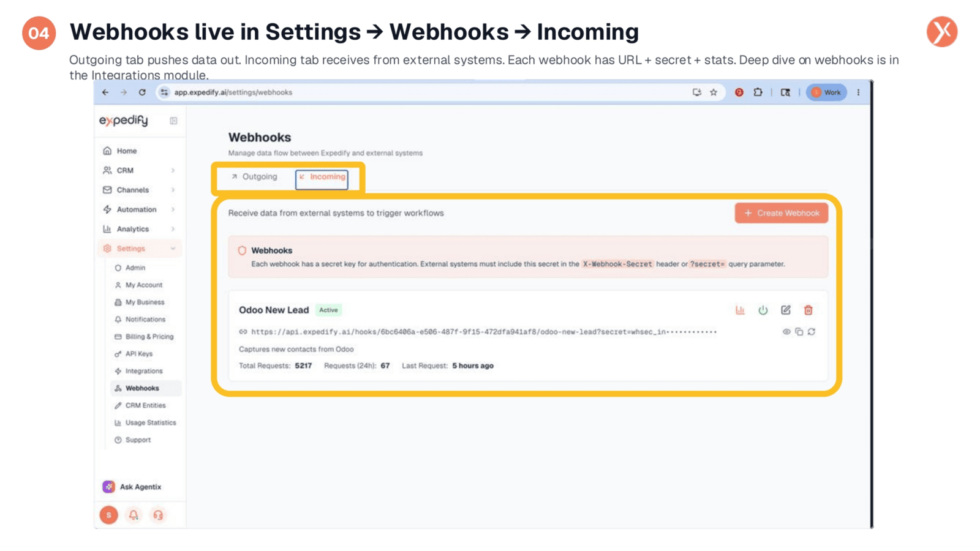This screenshot has width=980, height=551.
Task: Delete the Odoo New Lead webhook
Action: click(809, 310)
